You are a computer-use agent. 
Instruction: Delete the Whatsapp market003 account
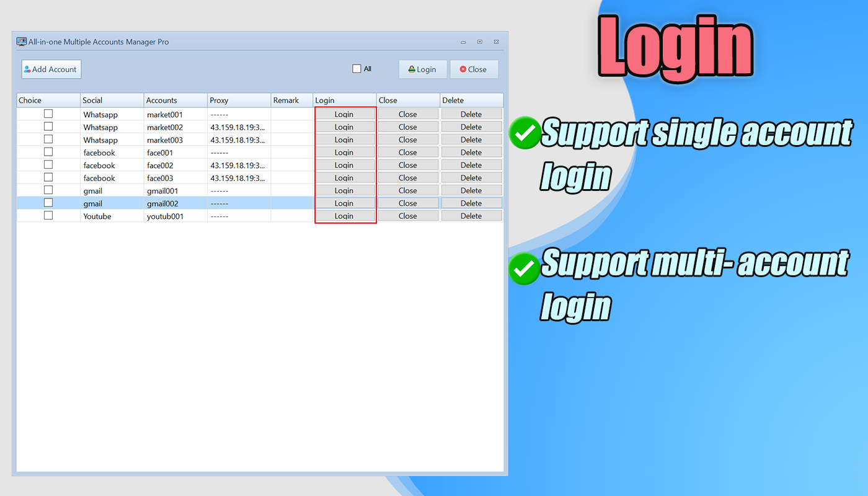[x=471, y=139]
